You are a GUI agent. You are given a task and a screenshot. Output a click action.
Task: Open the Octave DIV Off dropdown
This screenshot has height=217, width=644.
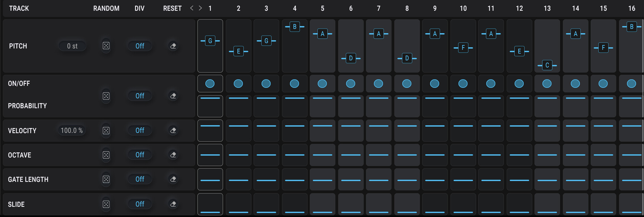[x=140, y=155]
